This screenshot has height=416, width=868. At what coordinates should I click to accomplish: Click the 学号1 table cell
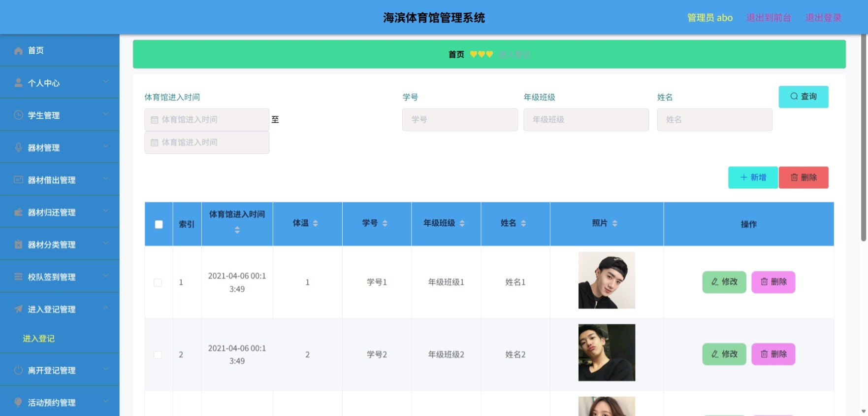[x=377, y=282]
